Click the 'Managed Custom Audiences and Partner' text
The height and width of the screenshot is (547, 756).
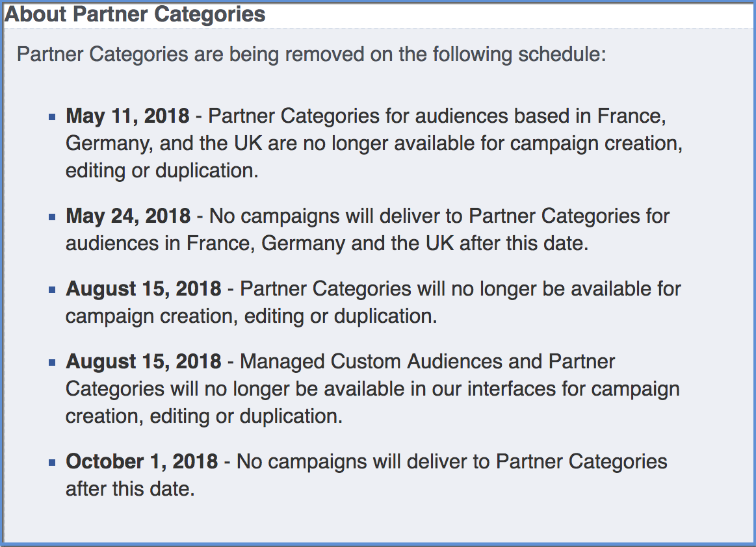[428, 362]
